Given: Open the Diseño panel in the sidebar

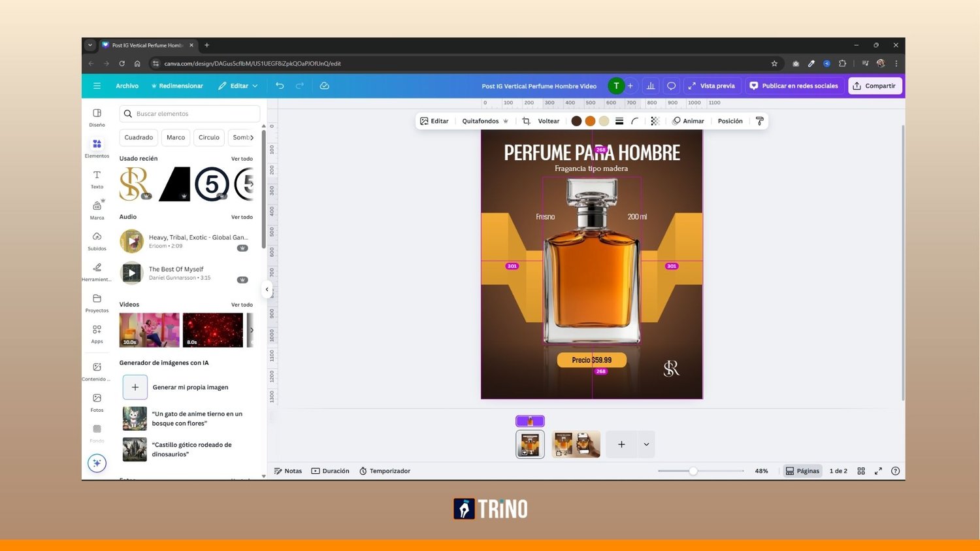Looking at the screenshot, I should point(97,117).
